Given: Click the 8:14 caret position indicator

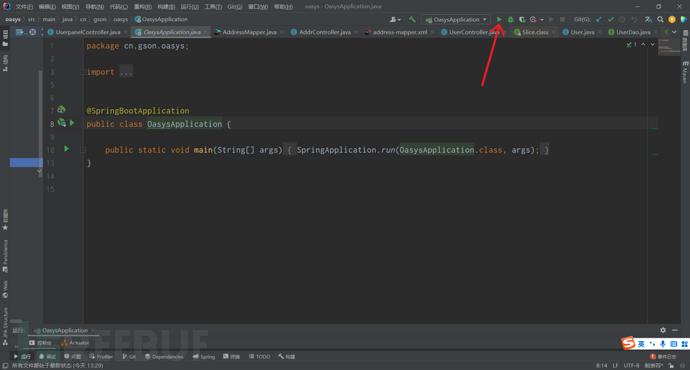Looking at the screenshot, I should 601,366.
